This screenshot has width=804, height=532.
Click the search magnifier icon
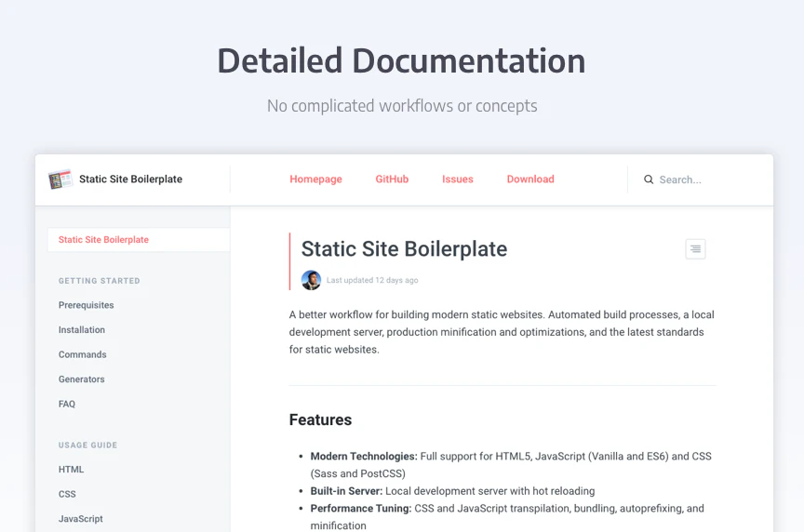(x=649, y=180)
